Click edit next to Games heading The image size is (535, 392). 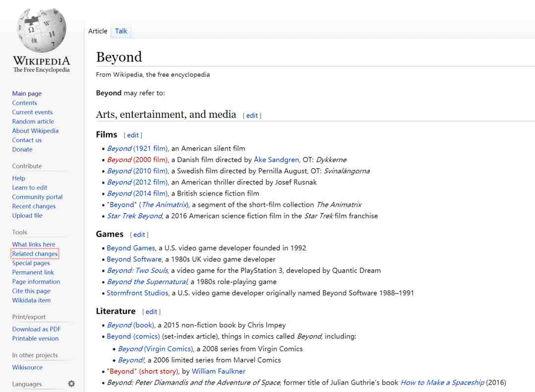[x=139, y=235]
